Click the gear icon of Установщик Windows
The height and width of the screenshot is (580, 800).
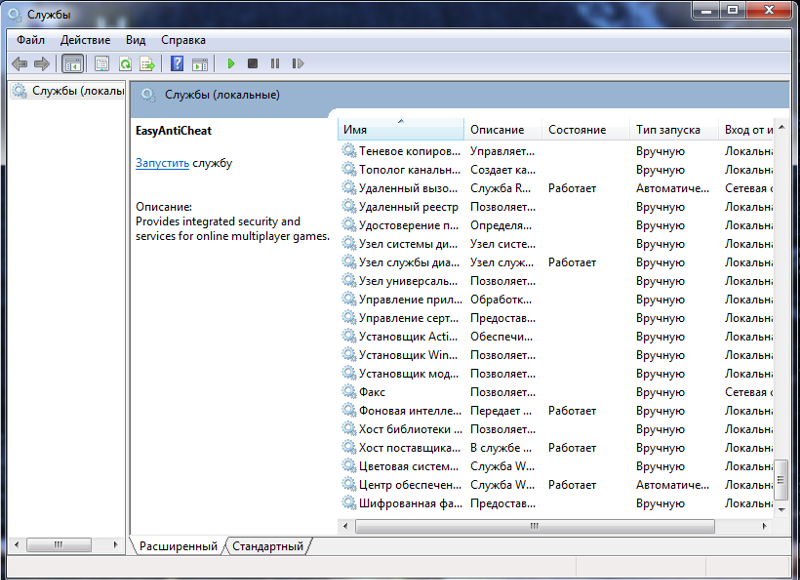pyautogui.click(x=349, y=355)
